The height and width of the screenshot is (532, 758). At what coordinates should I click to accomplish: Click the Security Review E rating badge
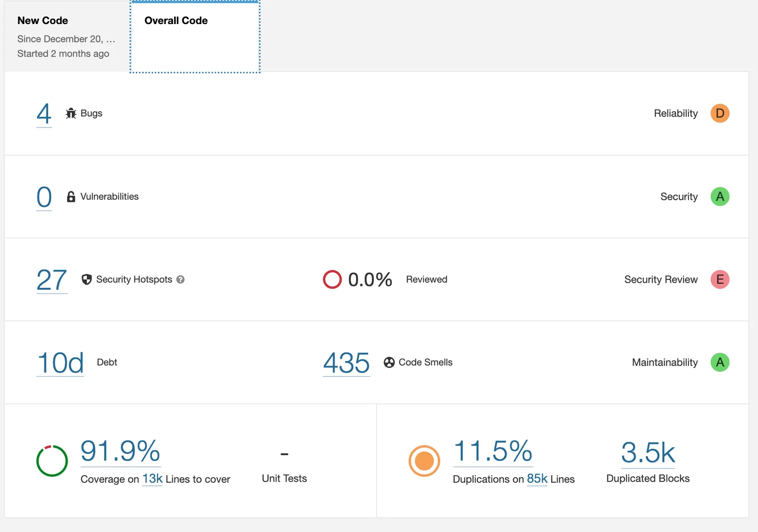tap(720, 280)
